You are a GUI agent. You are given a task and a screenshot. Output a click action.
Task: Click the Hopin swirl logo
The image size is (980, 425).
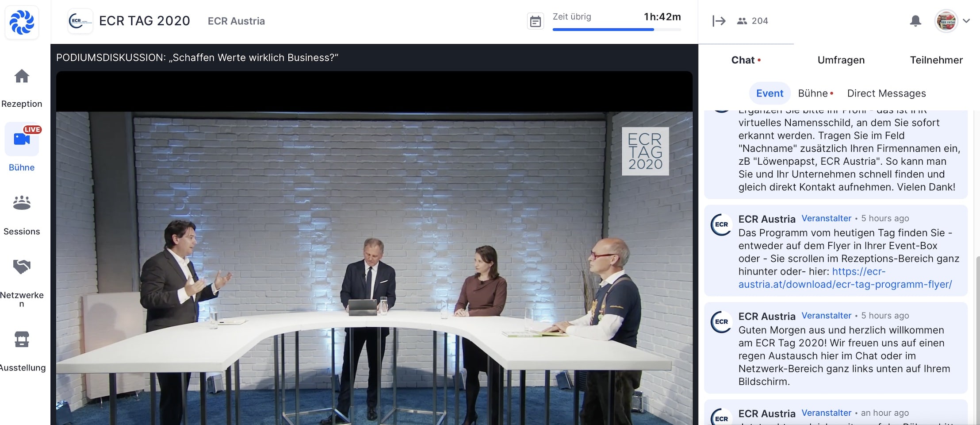pos(22,22)
